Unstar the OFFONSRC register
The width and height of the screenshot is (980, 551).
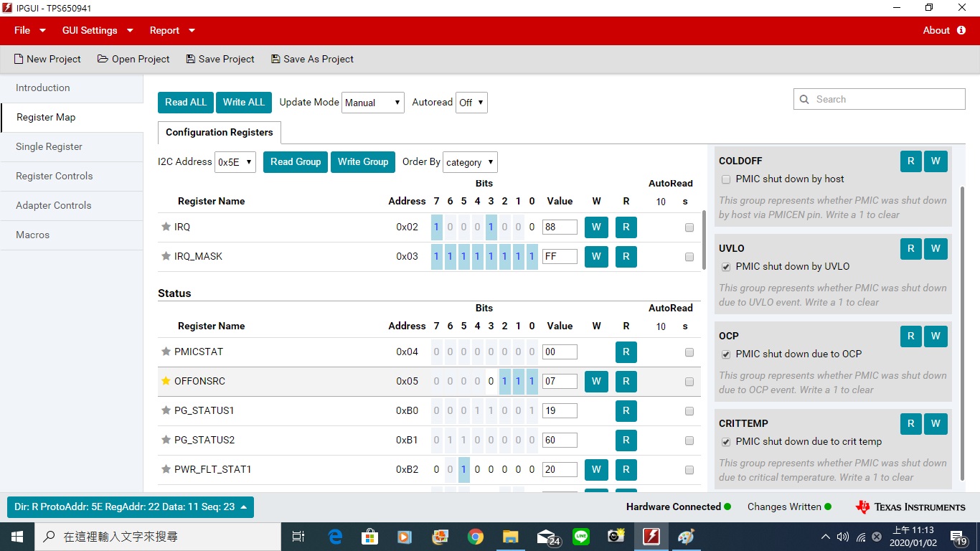tap(166, 381)
